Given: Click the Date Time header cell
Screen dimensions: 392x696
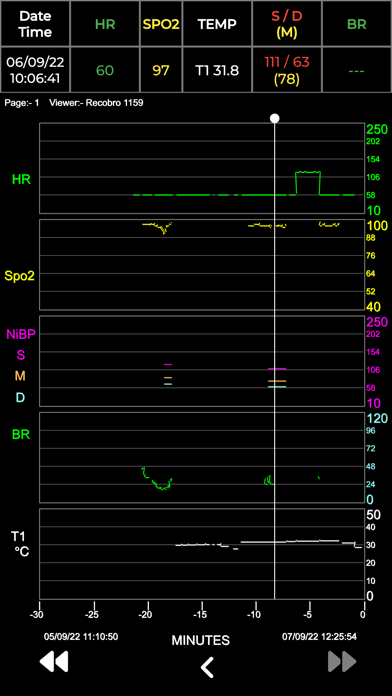Looking at the screenshot, I should (x=35, y=24).
